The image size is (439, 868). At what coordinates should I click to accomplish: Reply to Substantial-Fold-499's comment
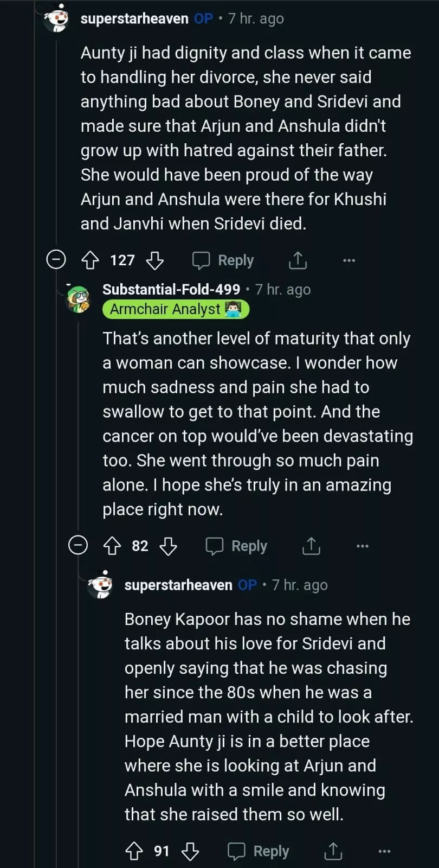237,546
